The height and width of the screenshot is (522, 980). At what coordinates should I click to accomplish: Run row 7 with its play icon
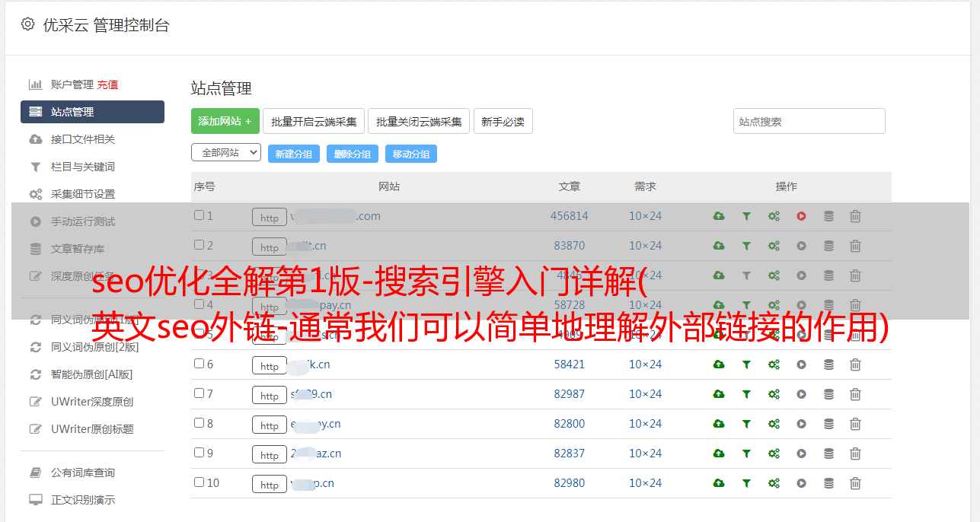(801, 394)
